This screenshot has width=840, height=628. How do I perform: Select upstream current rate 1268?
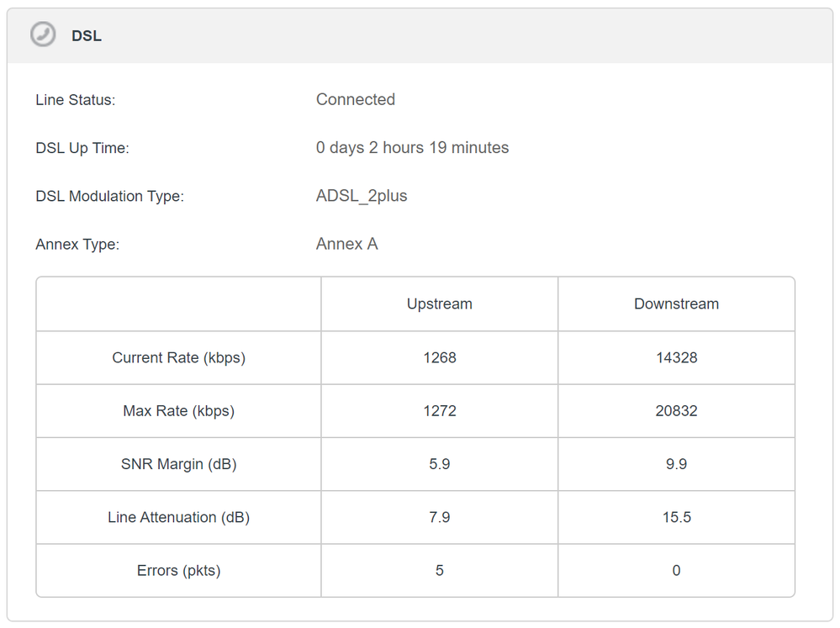pyautogui.click(x=439, y=357)
